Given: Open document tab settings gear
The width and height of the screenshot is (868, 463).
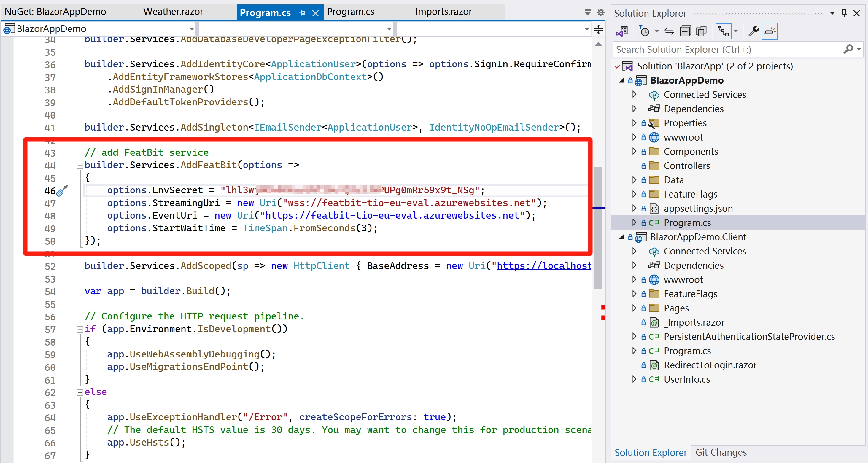Looking at the screenshot, I should (600, 12).
